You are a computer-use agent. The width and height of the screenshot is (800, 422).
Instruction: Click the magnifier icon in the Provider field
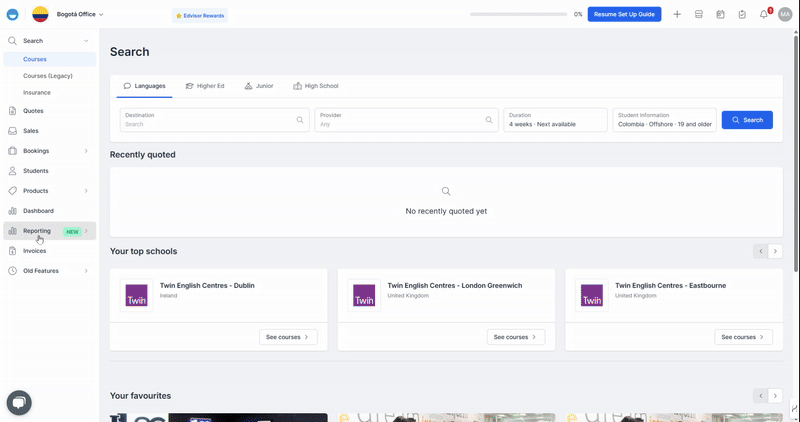(489, 120)
